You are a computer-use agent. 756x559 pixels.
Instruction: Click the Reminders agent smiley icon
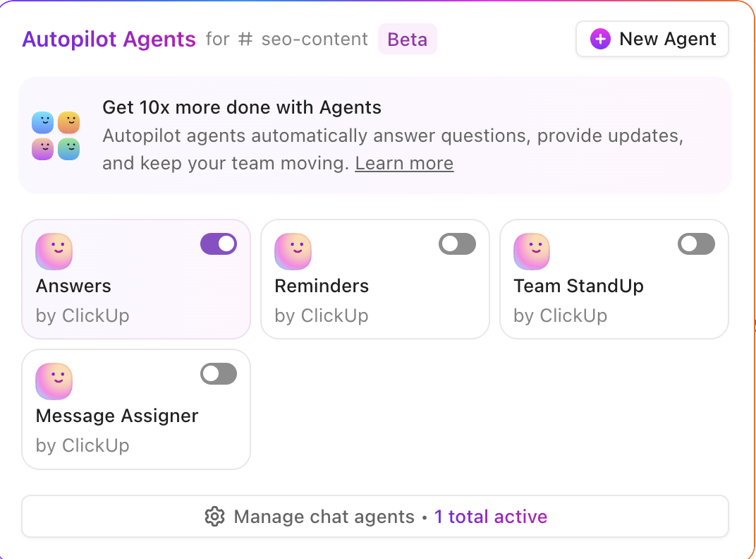tap(293, 251)
